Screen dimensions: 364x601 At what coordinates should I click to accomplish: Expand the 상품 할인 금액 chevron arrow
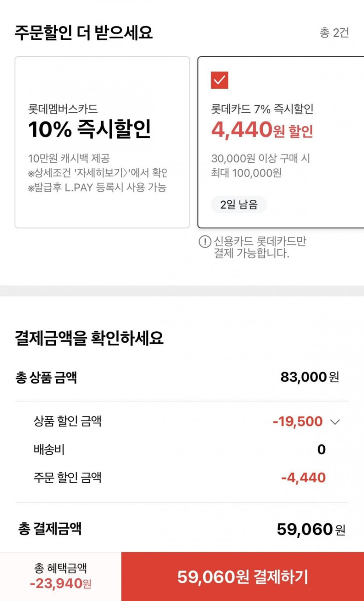335,422
